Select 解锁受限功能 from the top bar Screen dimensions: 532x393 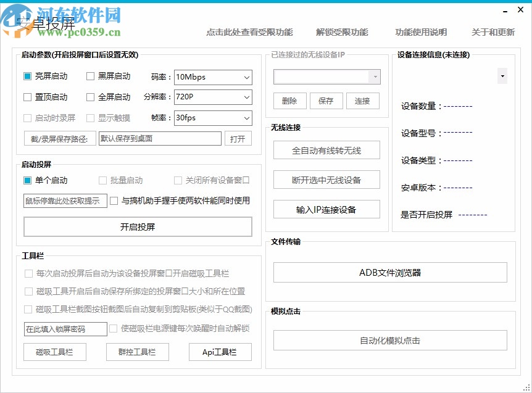[x=343, y=33]
